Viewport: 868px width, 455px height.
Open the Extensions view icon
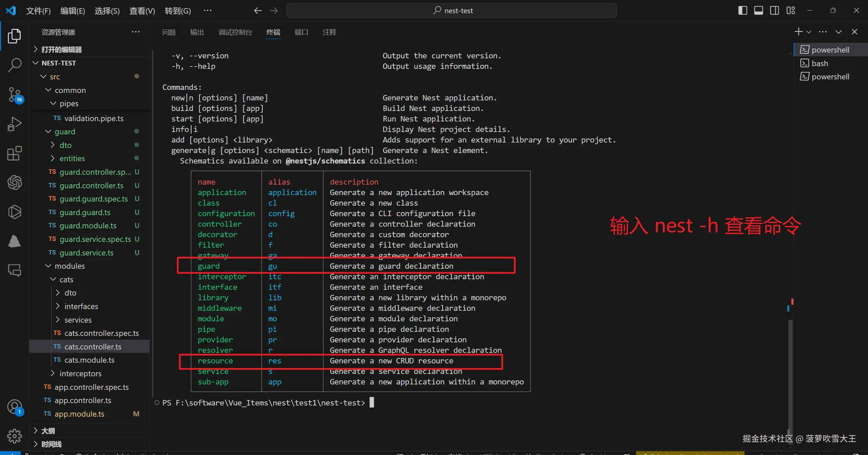14,153
